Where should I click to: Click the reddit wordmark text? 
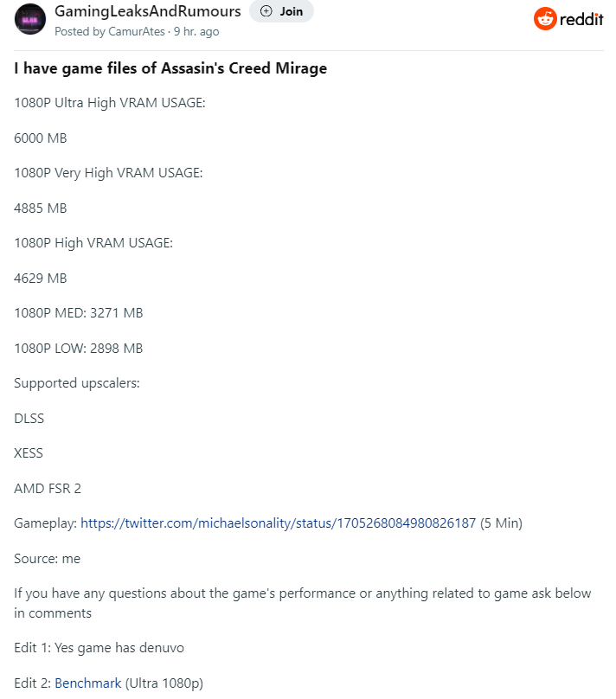point(581,19)
